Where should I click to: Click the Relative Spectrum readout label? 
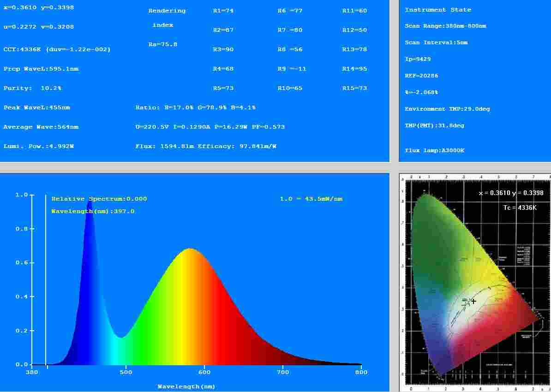tap(99, 198)
